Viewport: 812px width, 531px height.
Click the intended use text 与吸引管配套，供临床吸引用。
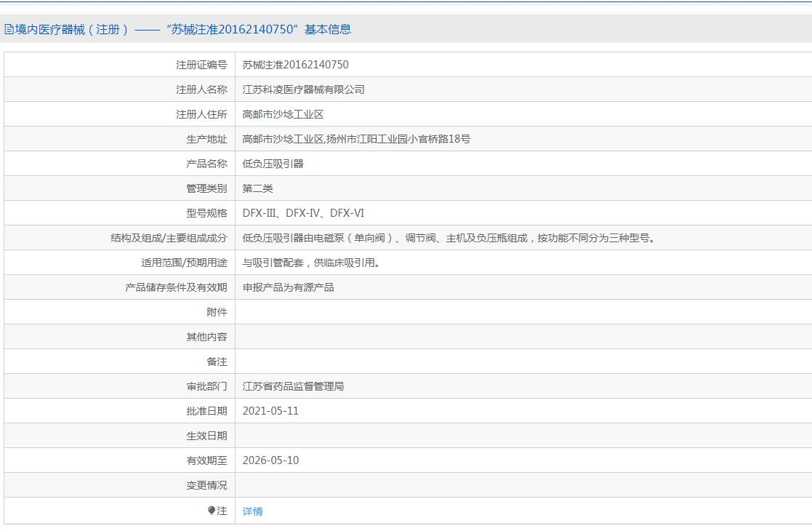click(x=311, y=263)
